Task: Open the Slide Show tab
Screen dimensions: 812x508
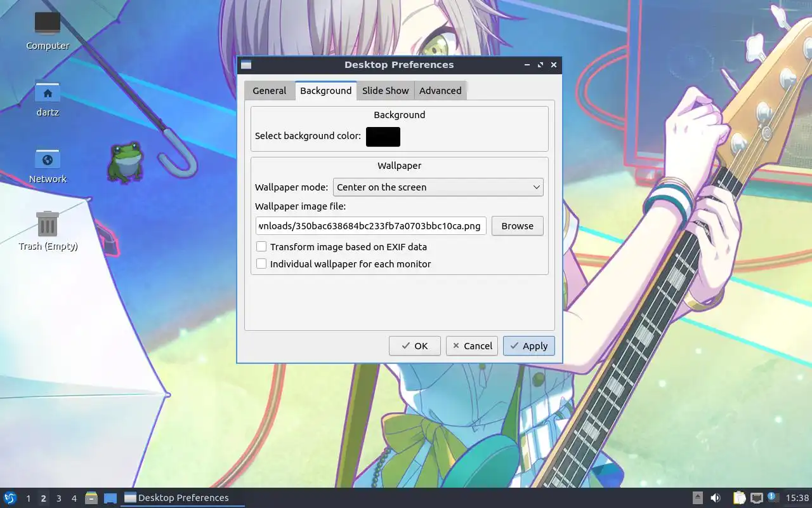Action: tap(385, 91)
